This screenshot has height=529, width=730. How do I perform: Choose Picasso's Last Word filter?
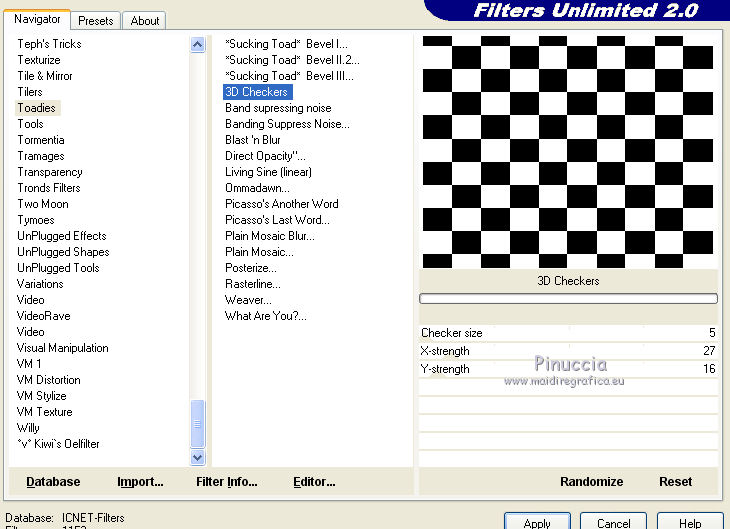coord(277,220)
